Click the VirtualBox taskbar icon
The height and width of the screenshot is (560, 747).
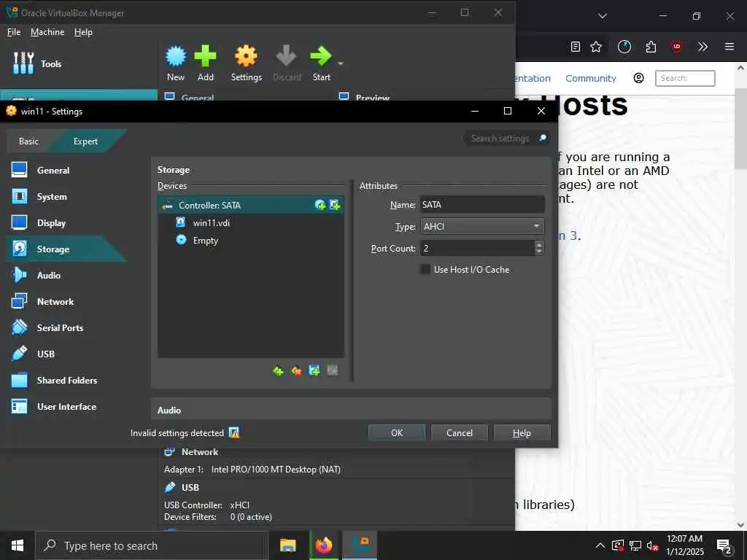click(x=360, y=545)
